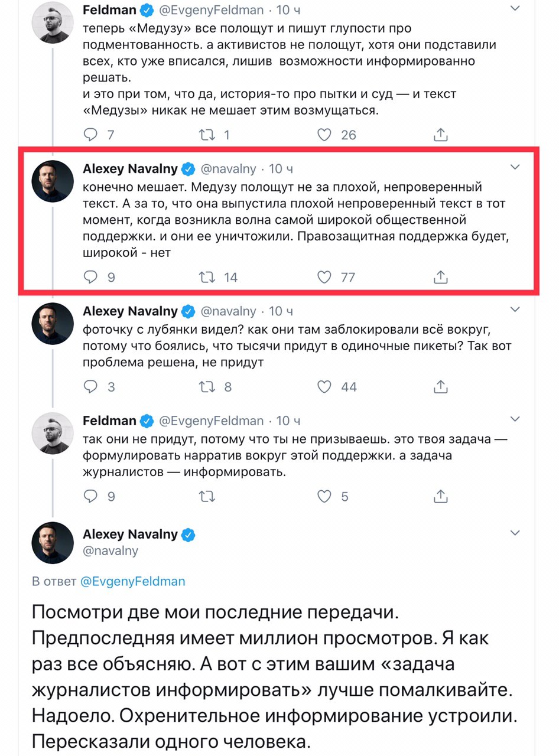Screen dimensions: 559x756
Task: Open the @navalny handle in the highlighted tweet
Action: coord(229,169)
